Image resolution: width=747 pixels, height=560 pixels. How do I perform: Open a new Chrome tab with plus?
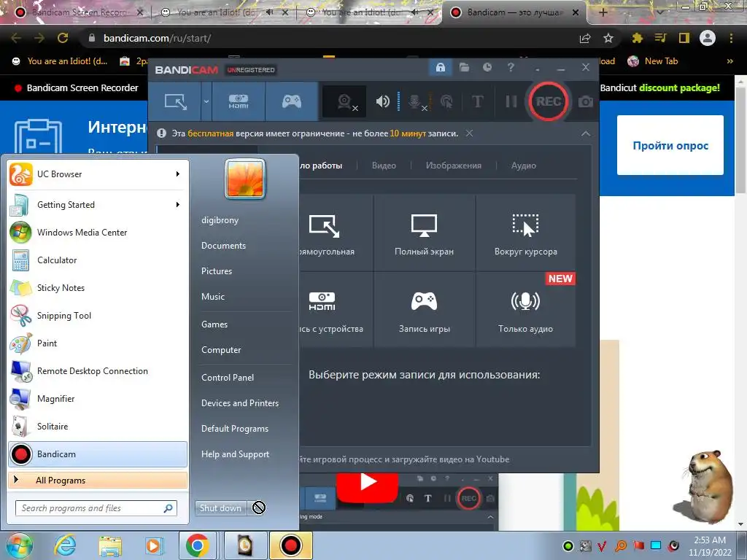pos(603,13)
